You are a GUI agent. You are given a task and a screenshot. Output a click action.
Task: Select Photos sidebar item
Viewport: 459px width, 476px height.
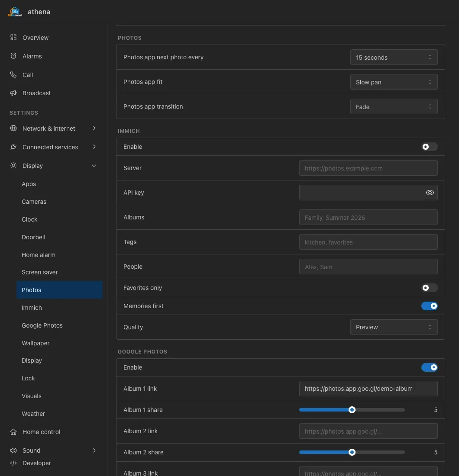(x=59, y=290)
